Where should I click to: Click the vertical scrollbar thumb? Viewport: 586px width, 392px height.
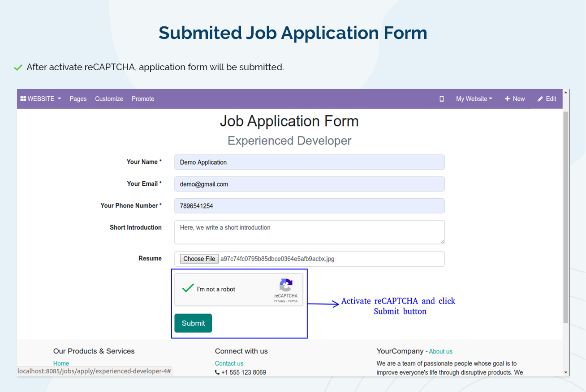pos(566,217)
